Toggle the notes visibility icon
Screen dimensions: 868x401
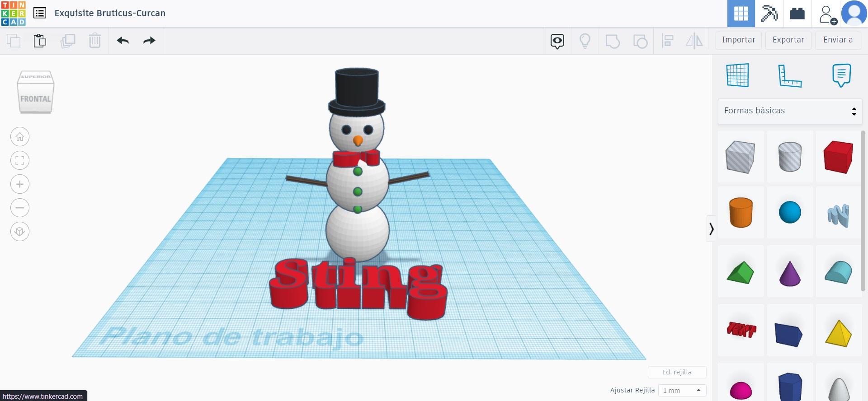pos(557,41)
